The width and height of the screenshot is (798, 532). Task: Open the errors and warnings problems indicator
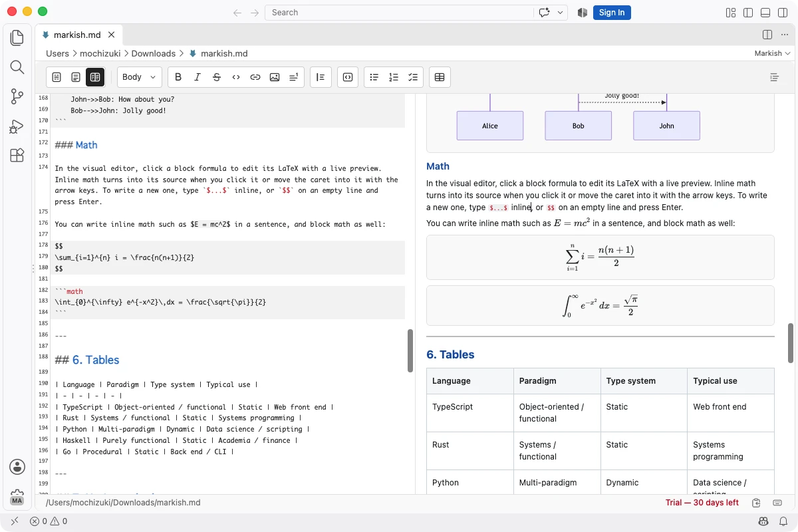coord(49,521)
